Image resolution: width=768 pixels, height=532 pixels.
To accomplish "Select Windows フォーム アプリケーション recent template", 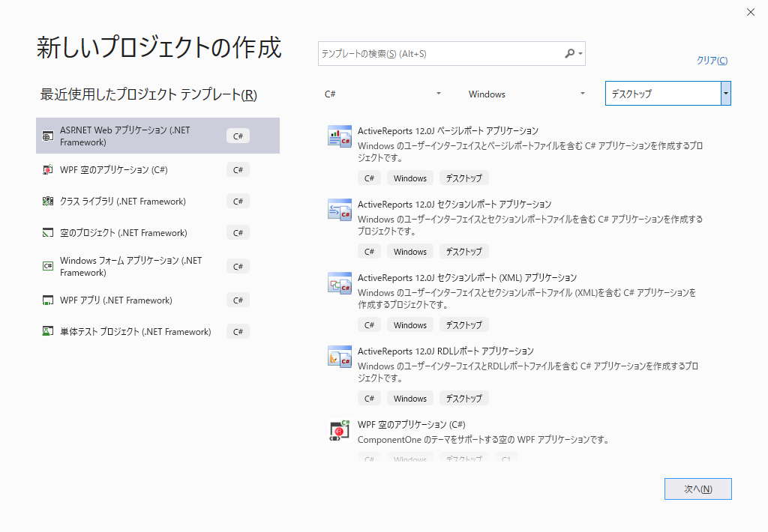I will (x=157, y=266).
